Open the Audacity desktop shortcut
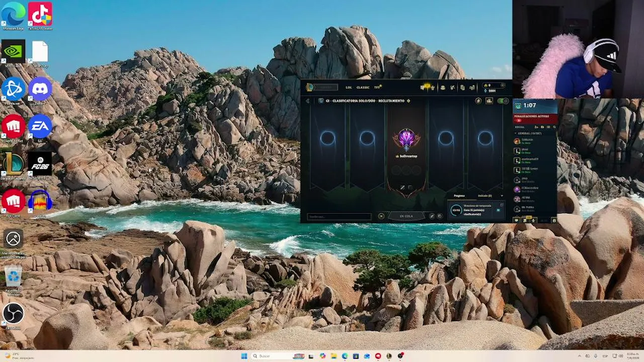 pos(40,203)
